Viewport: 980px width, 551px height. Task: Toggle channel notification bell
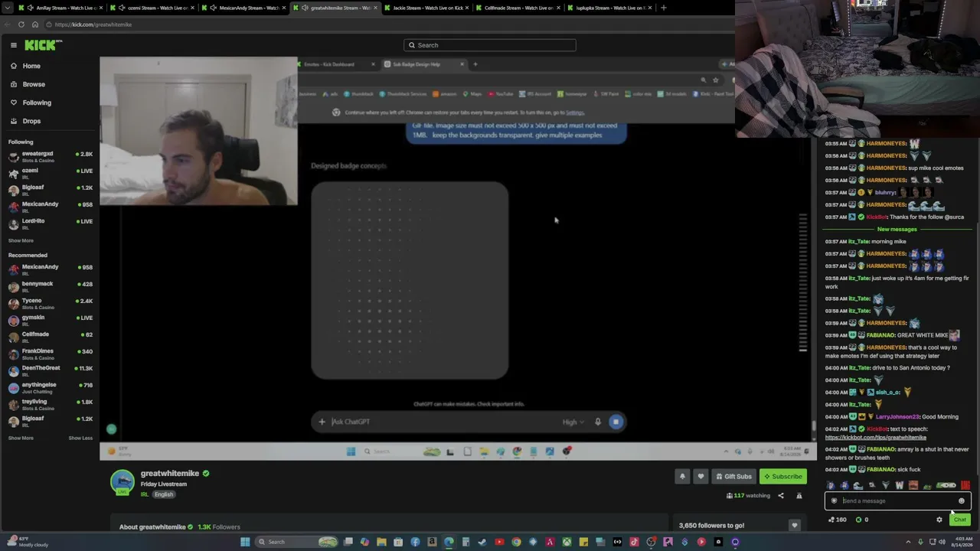coord(682,477)
